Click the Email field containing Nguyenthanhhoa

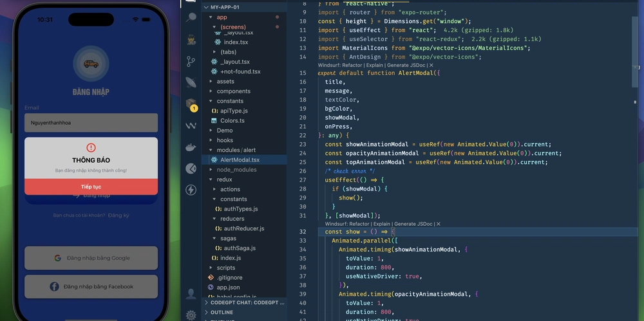click(x=91, y=123)
